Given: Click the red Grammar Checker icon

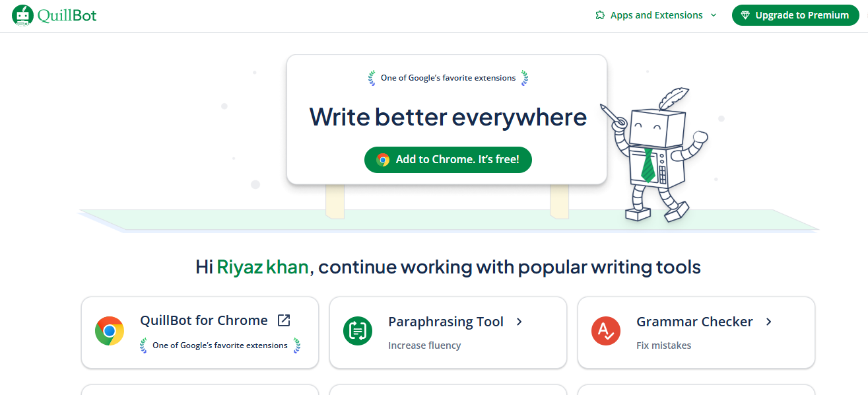Looking at the screenshot, I should pyautogui.click(x=606, y=331).
